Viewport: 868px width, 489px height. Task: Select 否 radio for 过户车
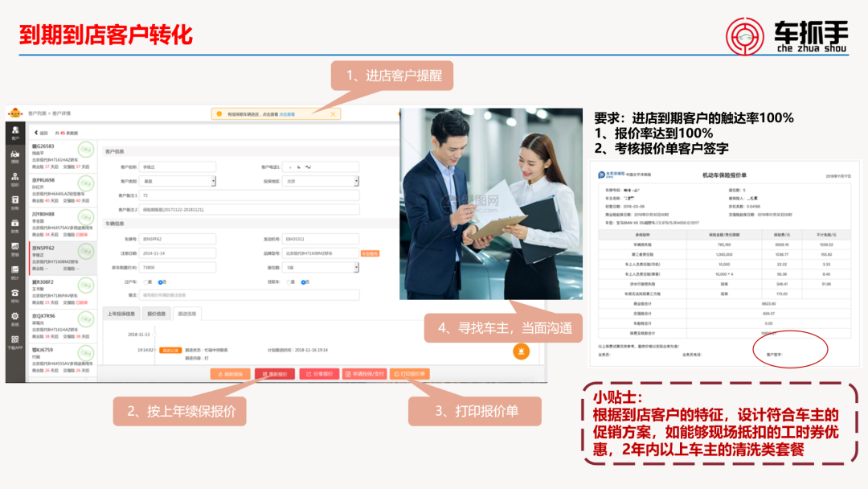pyautogui.click(x=160, y=282)
